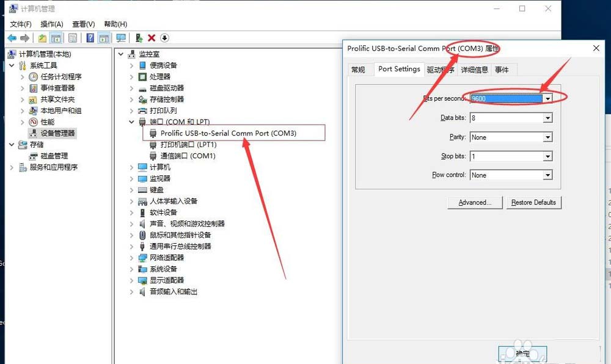Viewport: 611px width, 364px height.
Task: Switch to the 驱动程序 tab
Action: click(441, 70)
